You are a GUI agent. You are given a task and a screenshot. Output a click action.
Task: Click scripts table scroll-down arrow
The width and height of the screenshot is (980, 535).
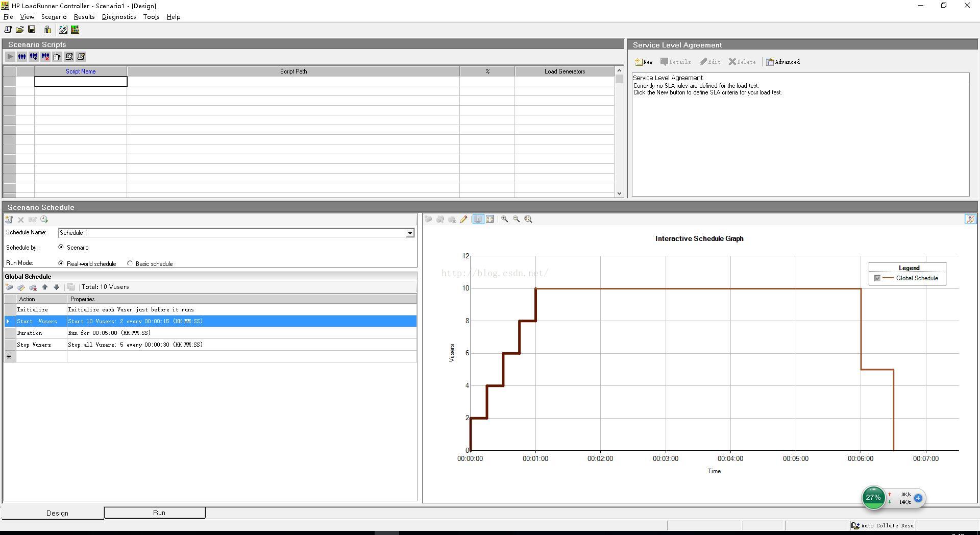(619, 193)
